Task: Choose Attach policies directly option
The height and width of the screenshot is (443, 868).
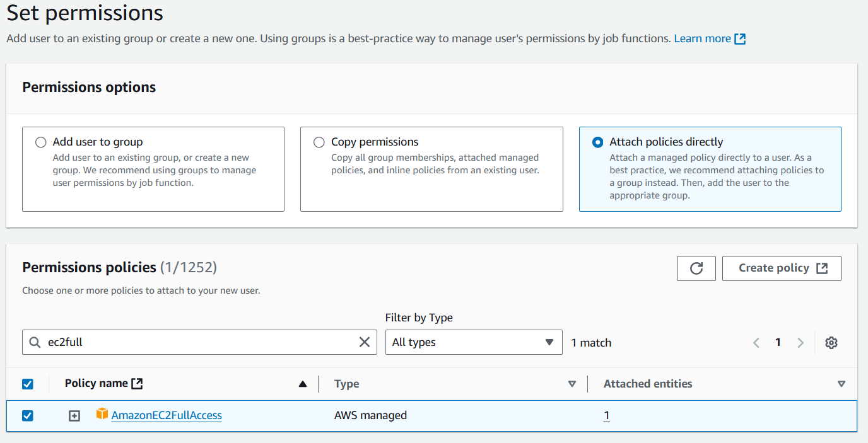Action: [598, 142]
